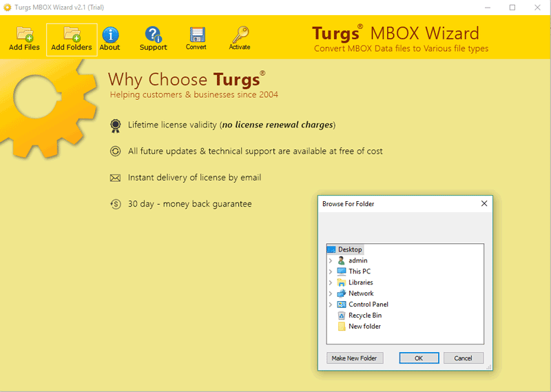Expand the admin node arrow
Viewport: 551px width, 392px height.
click(x=331, y=261)
